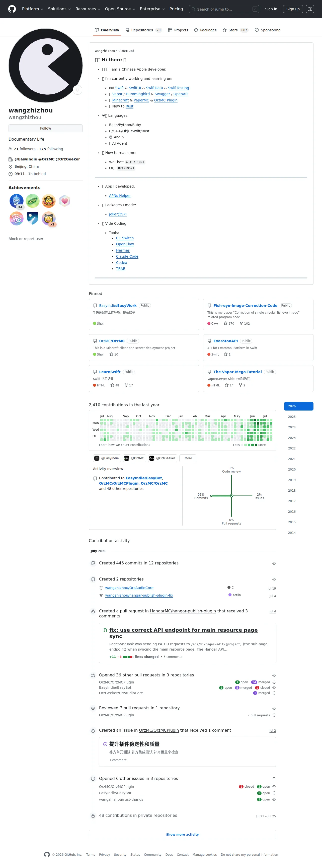Image resolution: width=322 pixels, height=868 pixels.
Task: Filter activity by @OrzMC organization
Action: coord(134,458)
